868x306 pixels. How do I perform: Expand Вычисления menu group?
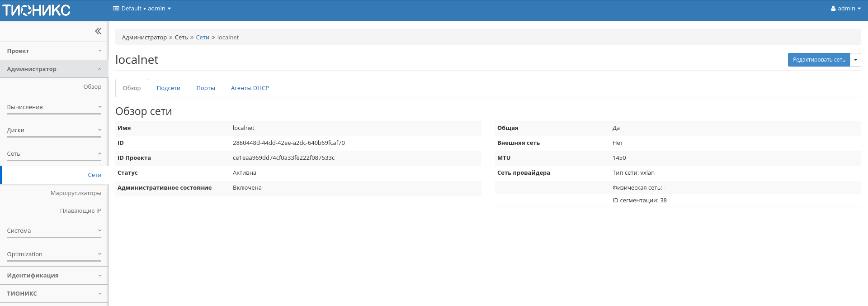click(x=54, y=107)
